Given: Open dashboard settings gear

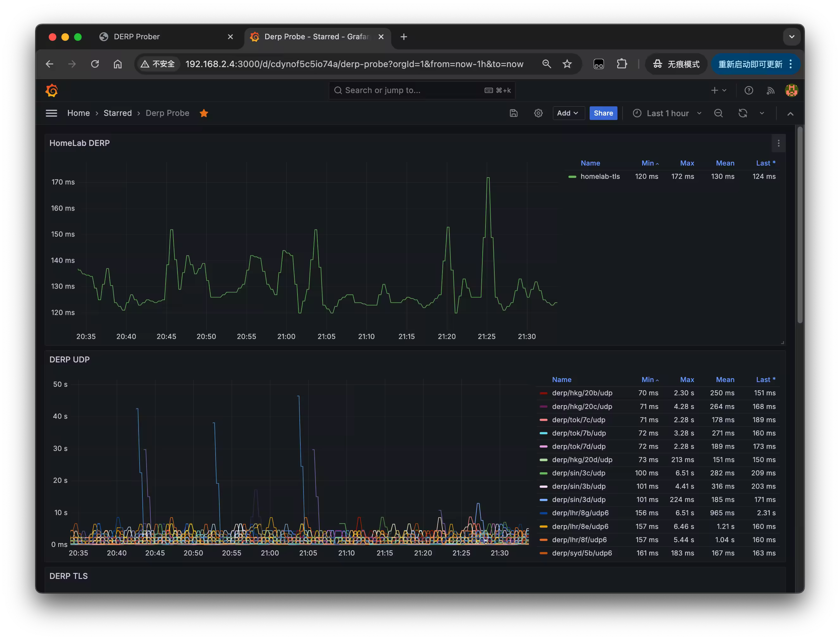Looking at the screenshot, I should click(x=538, y=113).
